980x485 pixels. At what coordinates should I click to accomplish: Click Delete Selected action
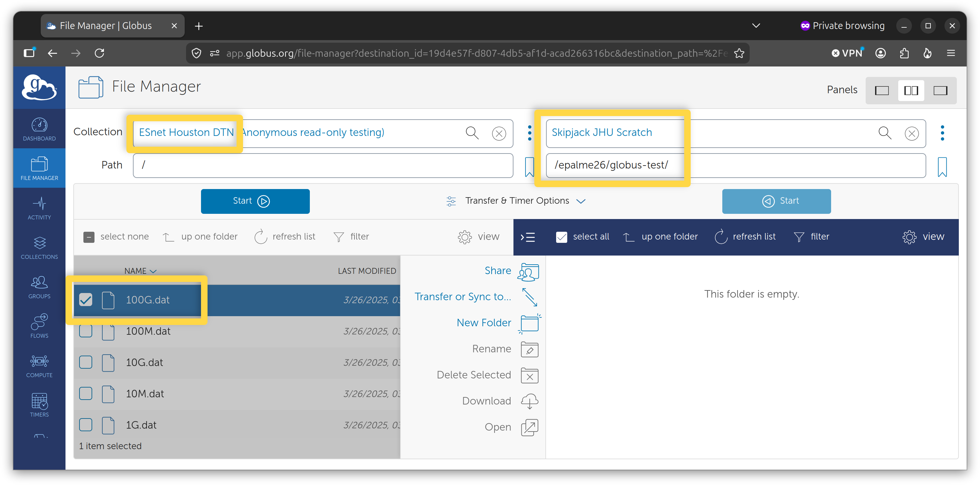(487, 375)
